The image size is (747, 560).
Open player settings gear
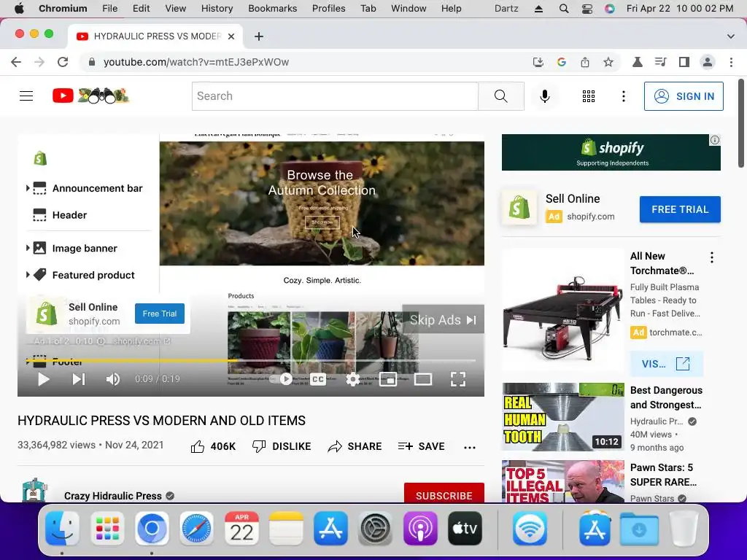click(352, 379)
